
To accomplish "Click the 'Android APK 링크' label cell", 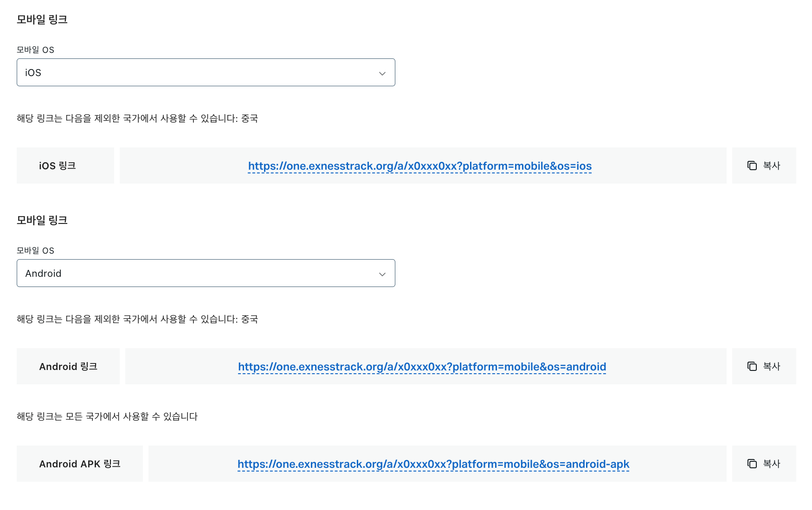I will click(x=80, y=464).
